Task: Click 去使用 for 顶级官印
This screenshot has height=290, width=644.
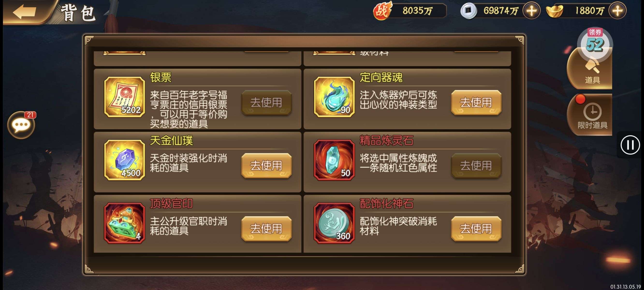Action: coord(266,229)
